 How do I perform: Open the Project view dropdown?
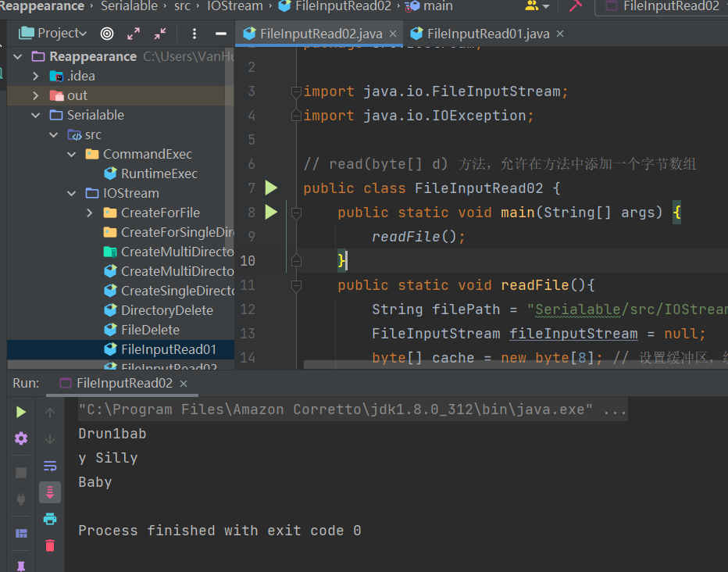[54, 34]
